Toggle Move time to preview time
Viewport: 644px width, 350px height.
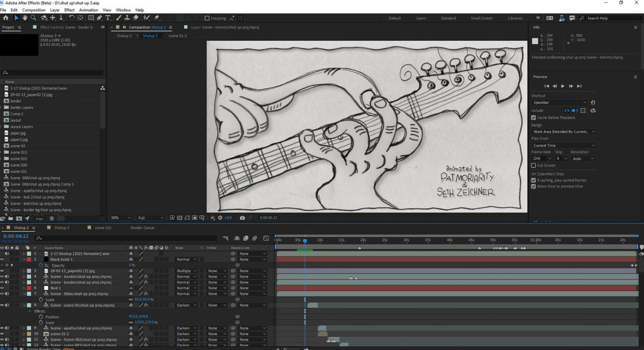[x=533, y=186]
